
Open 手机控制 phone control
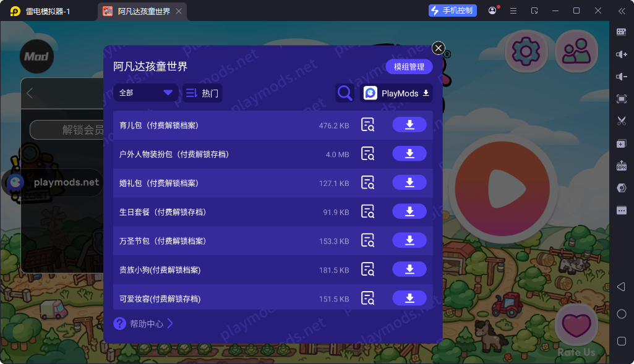[x=452, y=11]
